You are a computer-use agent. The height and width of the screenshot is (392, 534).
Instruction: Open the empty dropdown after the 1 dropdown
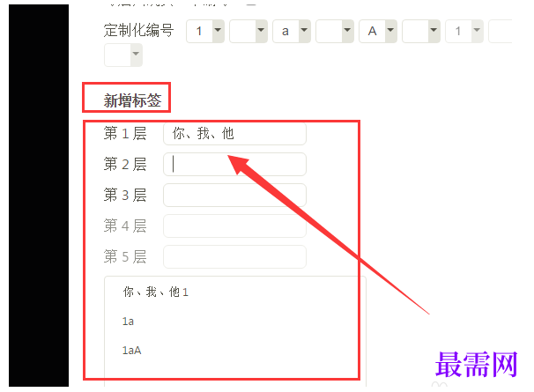tap(248, 31)
